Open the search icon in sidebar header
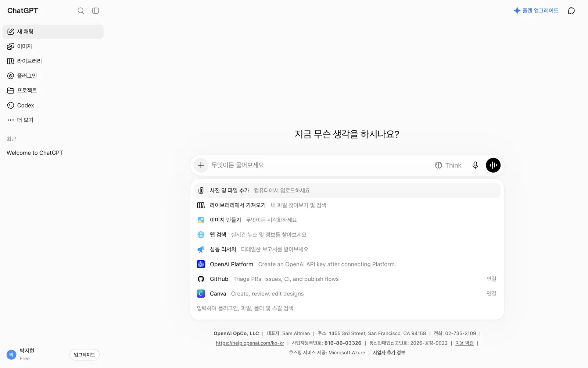This screenshot has width=588, height=368. (x=81, y=11)
